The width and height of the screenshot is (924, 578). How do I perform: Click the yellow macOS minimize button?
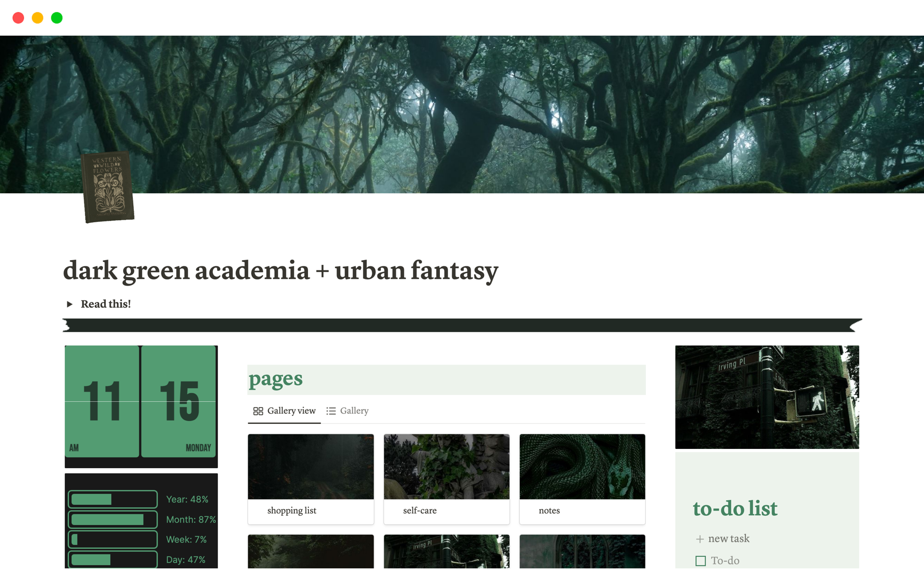pos(38,18)
